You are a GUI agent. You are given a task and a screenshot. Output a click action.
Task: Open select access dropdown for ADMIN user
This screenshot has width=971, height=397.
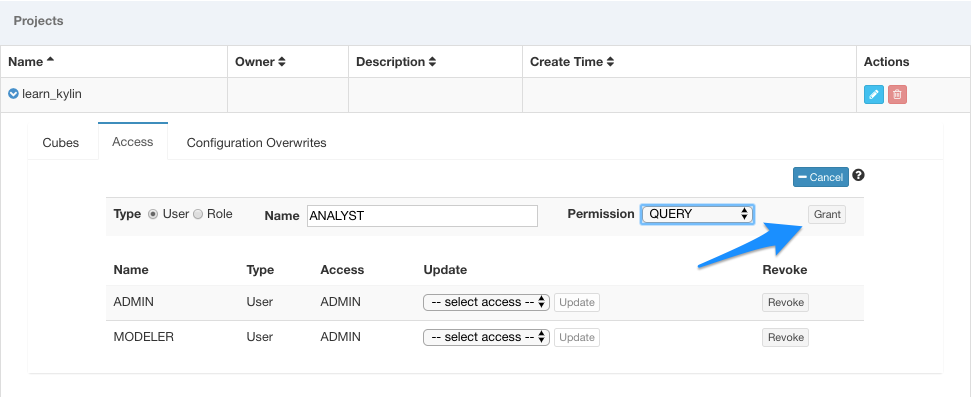[x=486, y=302]
